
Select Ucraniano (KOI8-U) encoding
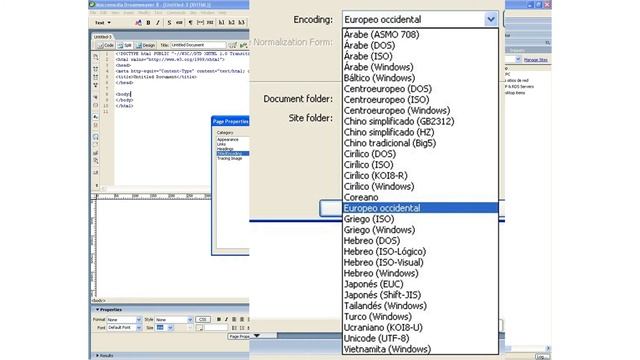[x=420, y=327]
